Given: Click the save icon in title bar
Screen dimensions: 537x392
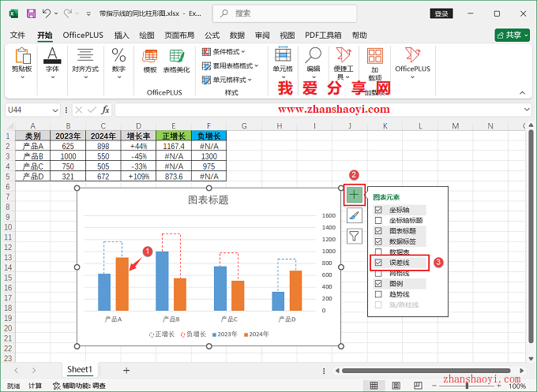Looking at the screenshot, I should pyautogui.click(x=31, y=13).
